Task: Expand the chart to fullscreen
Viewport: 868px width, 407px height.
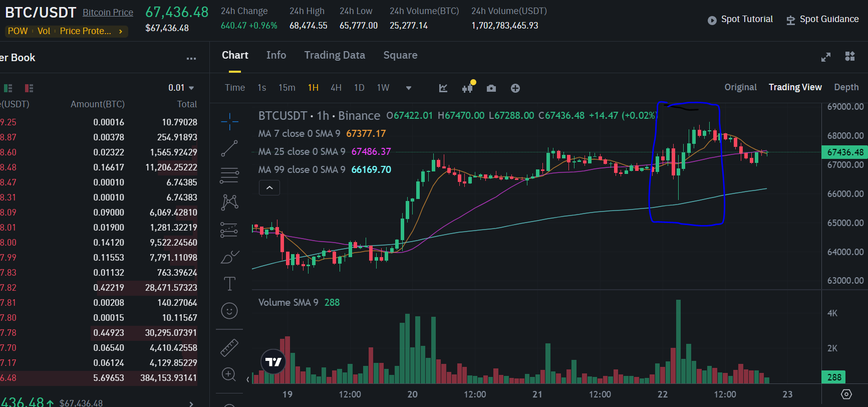Action: click(826, 57)
